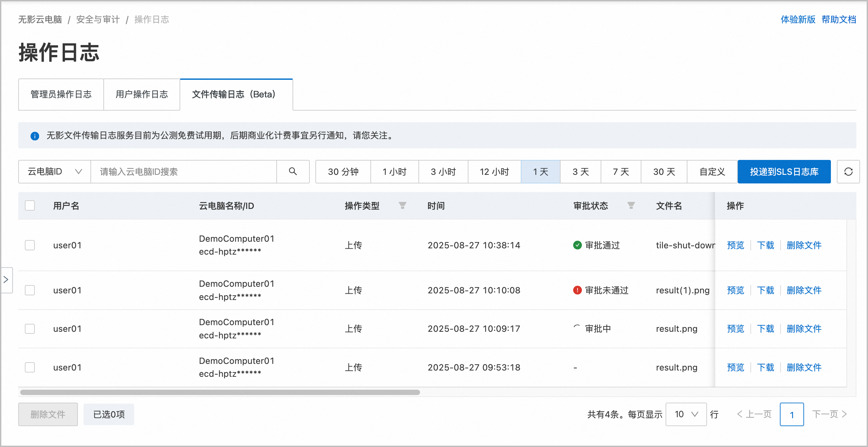Open the 云电脑ID search type dropdown
868x447 pixels.
click(x=54, y=172)
